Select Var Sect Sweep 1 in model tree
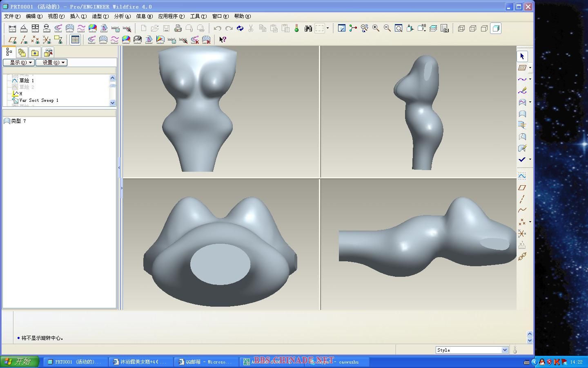Viewport: 588px width, 368px height. 39,100
